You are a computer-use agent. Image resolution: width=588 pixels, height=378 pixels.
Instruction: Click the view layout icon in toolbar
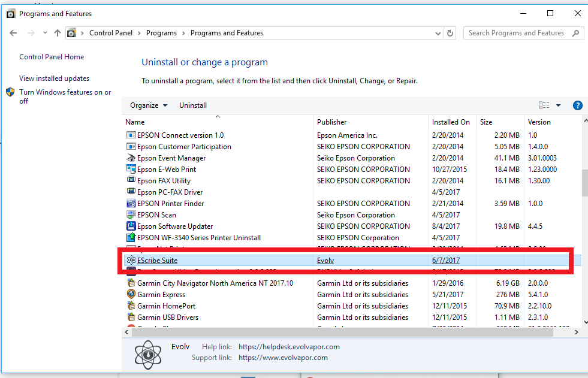(x=544, y=105)
